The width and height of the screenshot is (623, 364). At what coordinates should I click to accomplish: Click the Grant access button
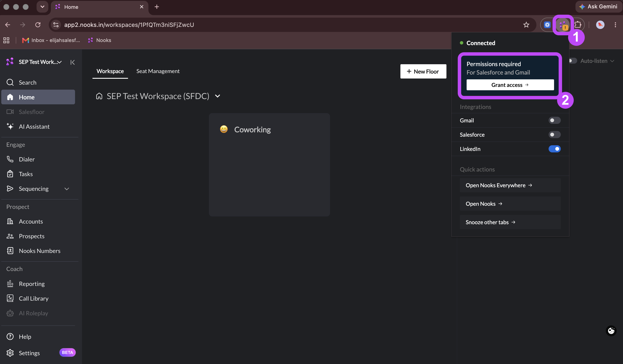click(510, 85)
